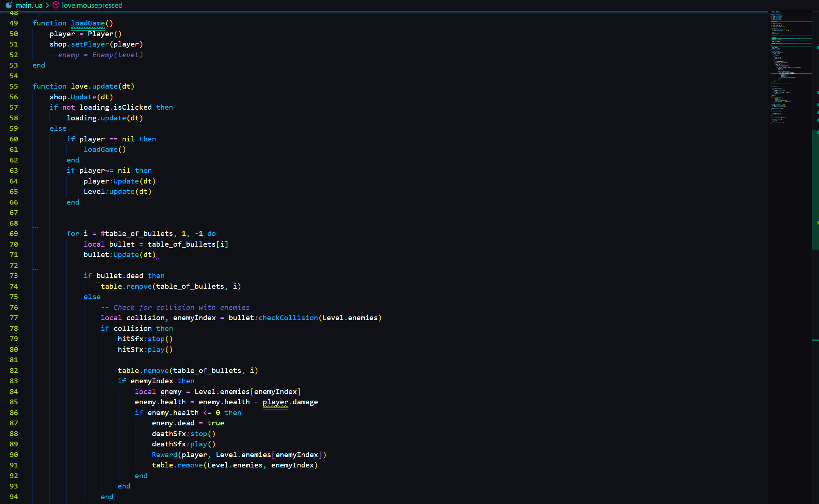Click 'local enemy' declaration on line 84
This screenshot has width=819, height=504.
coord(158,392)
